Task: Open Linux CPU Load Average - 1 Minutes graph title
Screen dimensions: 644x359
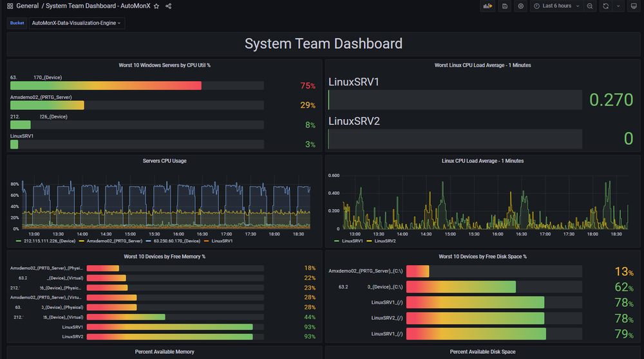Action: pyautogui.click(x=482, y=161)
